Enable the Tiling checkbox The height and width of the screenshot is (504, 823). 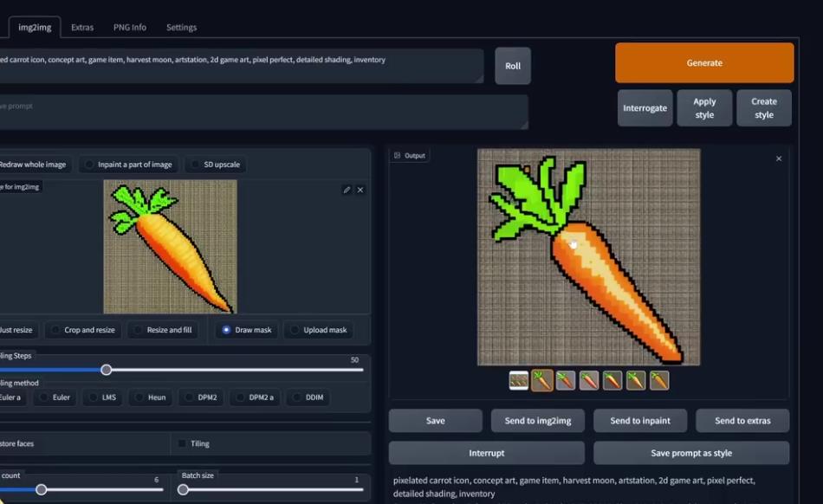click(182, 443)
